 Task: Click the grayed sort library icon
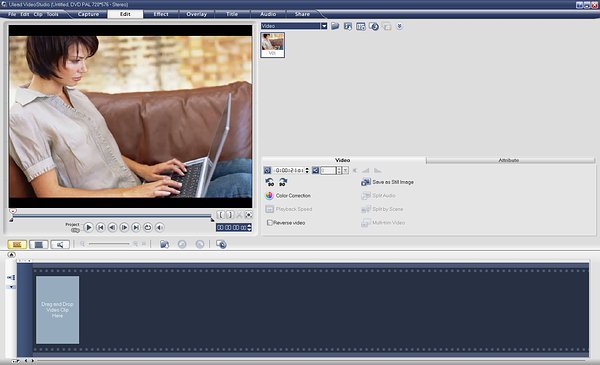click(387, 26)
